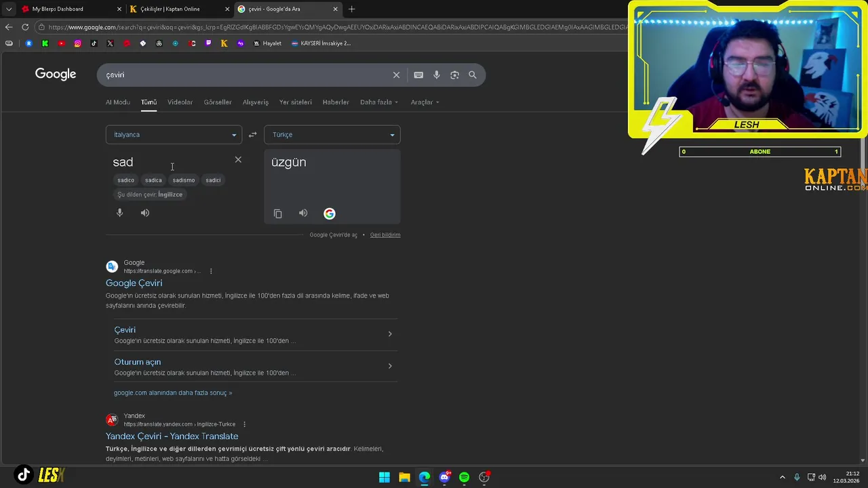
Task: Expand the 'Oturum açın' sitelink chevron
Action: click(390, 366)
